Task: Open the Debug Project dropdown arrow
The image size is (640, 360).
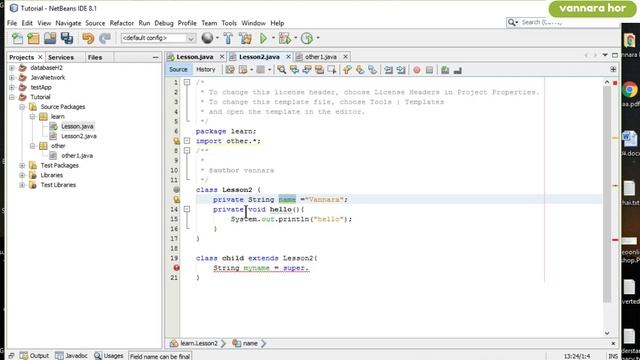Action: click(296, 38)
